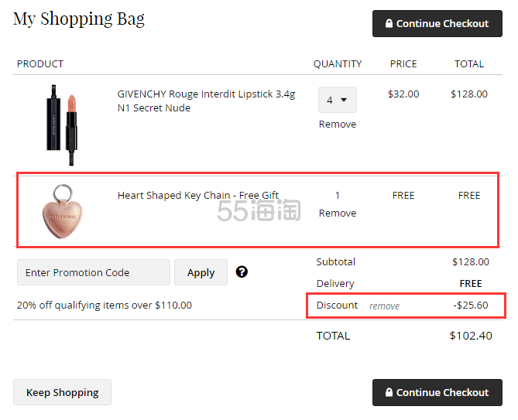Click the GIVENCHY lipstick product thumbnail
The image size is (518, 420).
click(62, 125)
